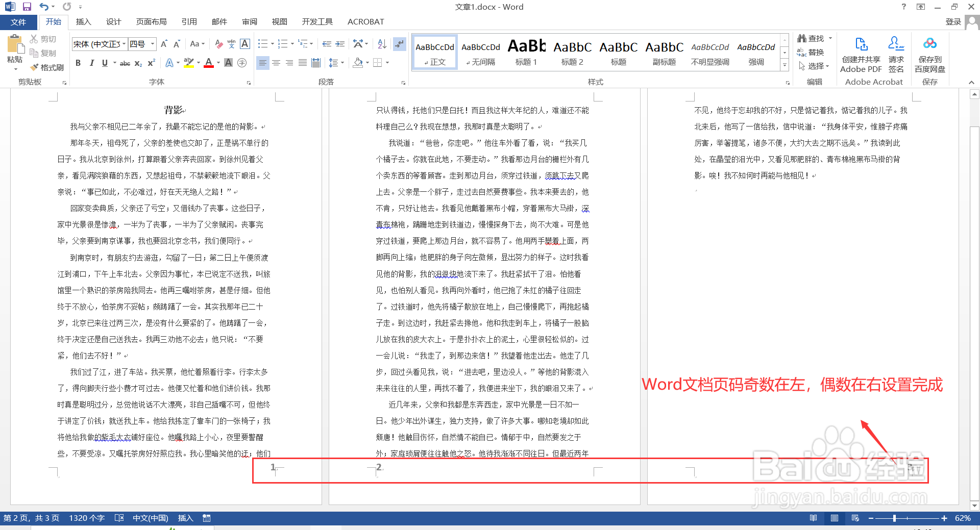The image size is (980, 530).
Task: Toggle bold formatting
Action: tap(78, 63)
